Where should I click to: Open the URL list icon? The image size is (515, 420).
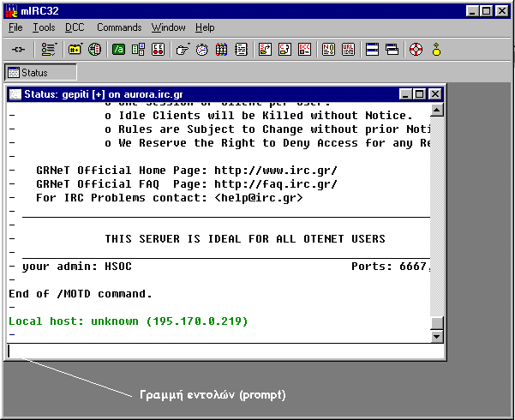tap(348, 50)
